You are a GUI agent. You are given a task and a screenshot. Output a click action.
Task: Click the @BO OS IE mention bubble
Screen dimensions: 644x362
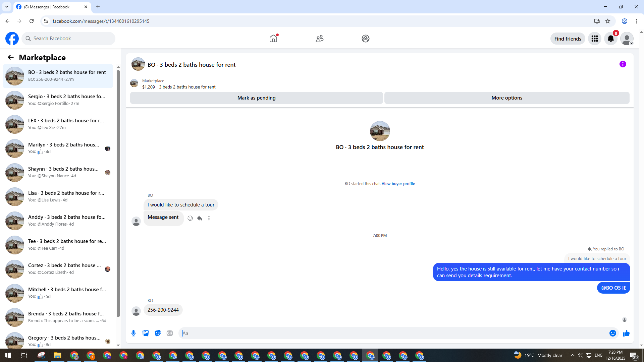pyautogui.click(x=613, y=288)
